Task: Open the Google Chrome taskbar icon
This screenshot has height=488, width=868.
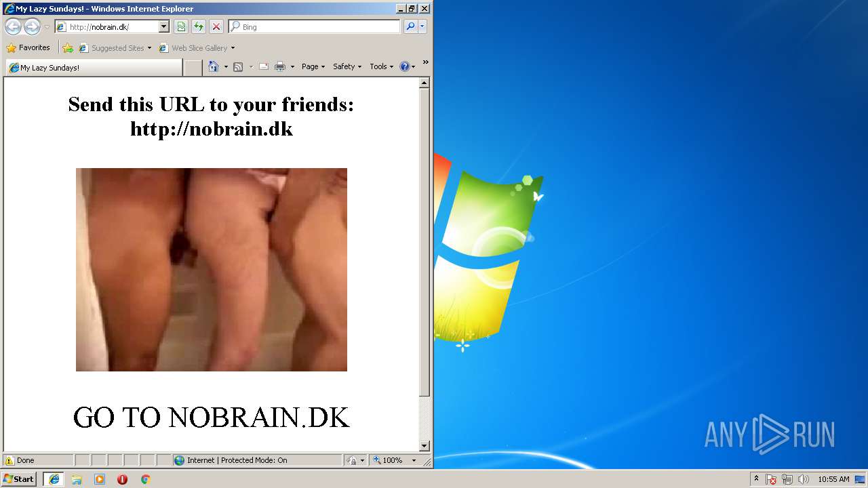Action: click(145, 479)
